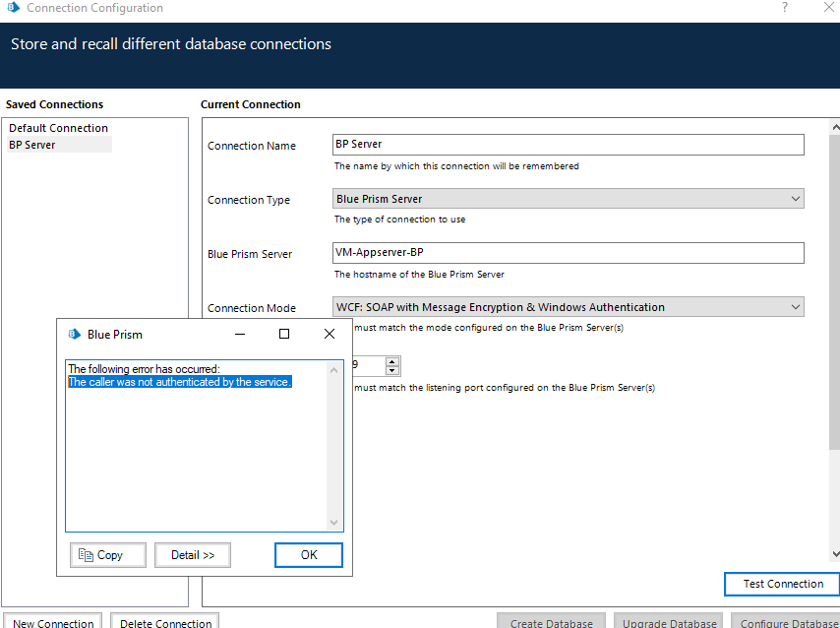Image resolution: width=840 pixels, height=628 pixels.
Task: Click the help question mark icon
Action: (785, 8)
